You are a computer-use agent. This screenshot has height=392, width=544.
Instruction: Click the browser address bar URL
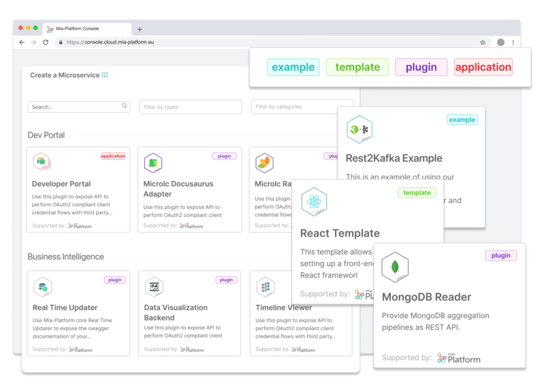tap(110, 42)
